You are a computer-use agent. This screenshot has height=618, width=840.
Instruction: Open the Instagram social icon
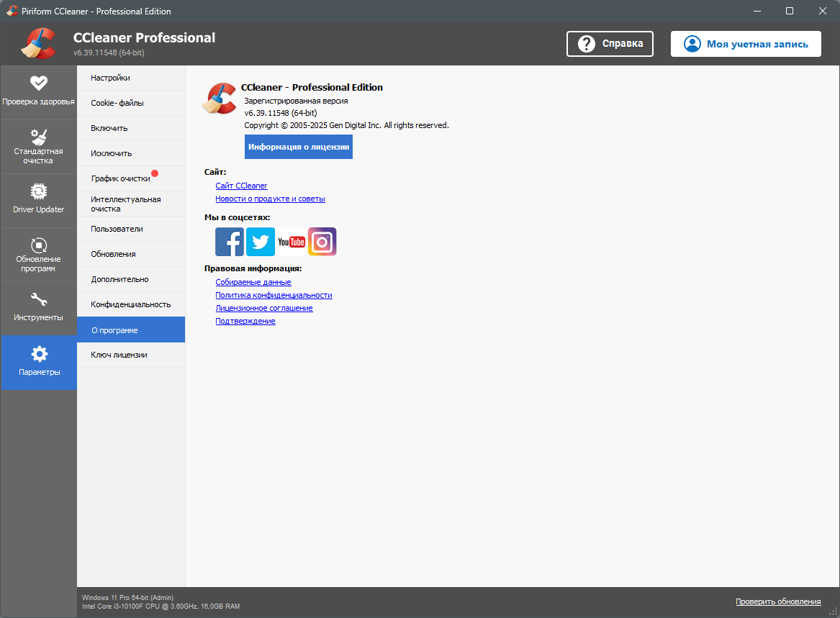click(x=322, y=242)
